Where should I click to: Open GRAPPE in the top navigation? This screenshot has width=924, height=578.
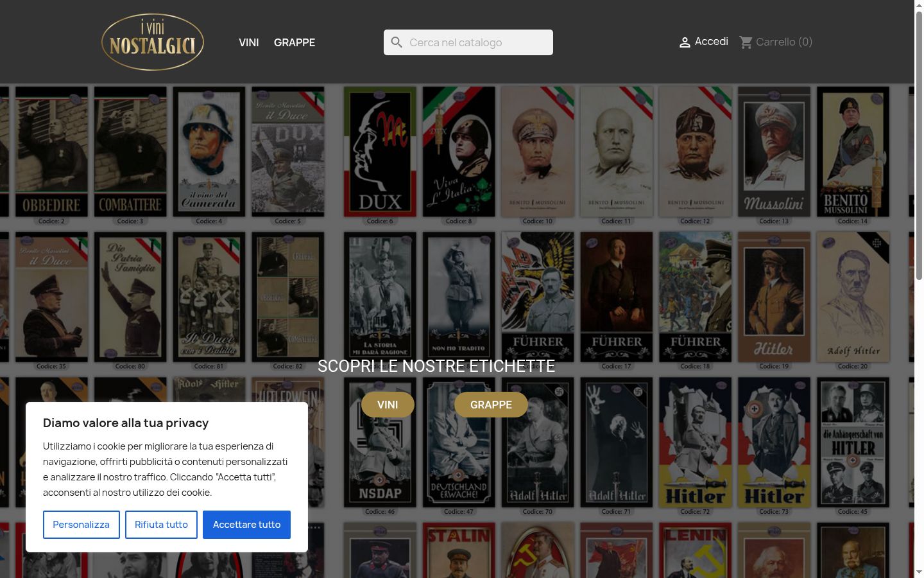tap(295, 42)
